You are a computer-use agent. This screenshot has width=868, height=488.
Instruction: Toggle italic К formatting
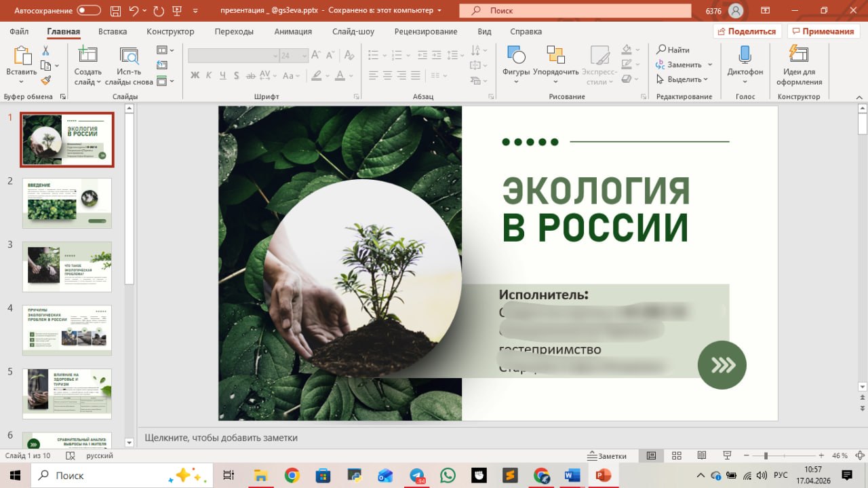209,75
